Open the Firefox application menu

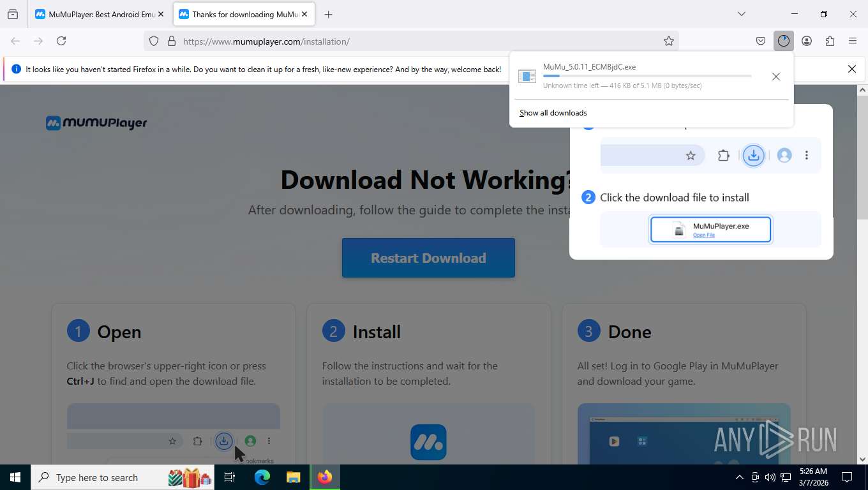pyautogui.click(x=853, y=41)
